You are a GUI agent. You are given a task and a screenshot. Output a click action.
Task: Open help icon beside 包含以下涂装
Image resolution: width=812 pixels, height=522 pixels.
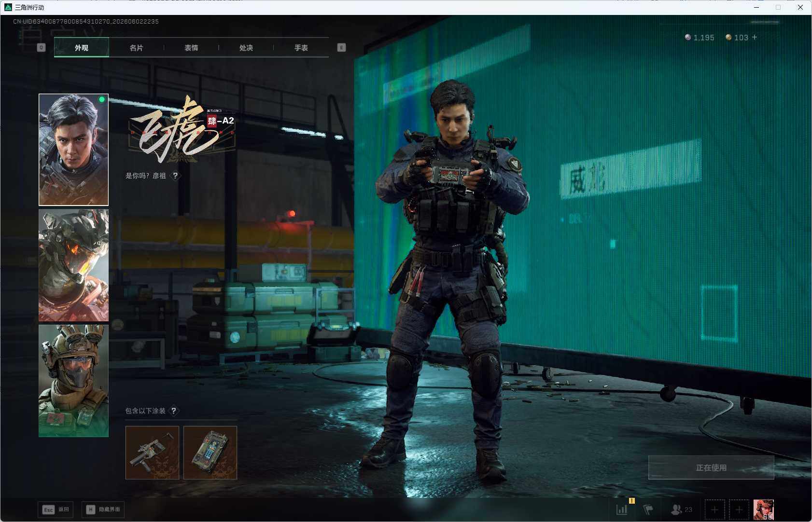click(x=174, y=411)
